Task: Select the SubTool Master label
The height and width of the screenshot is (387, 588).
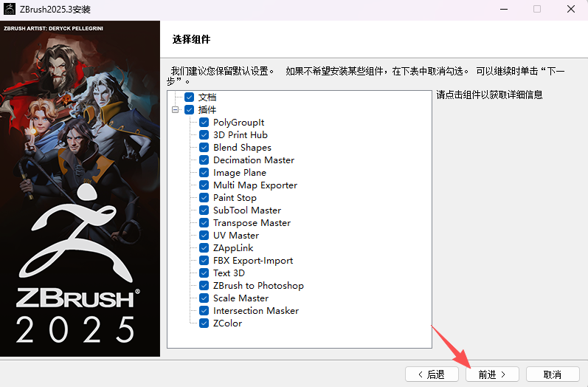Action: 247,210
